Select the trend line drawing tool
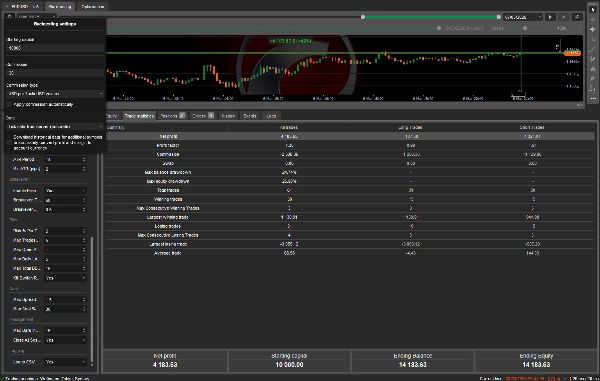Image resolution: width=600 pixels, height=381 pixels. click(592, 49)
